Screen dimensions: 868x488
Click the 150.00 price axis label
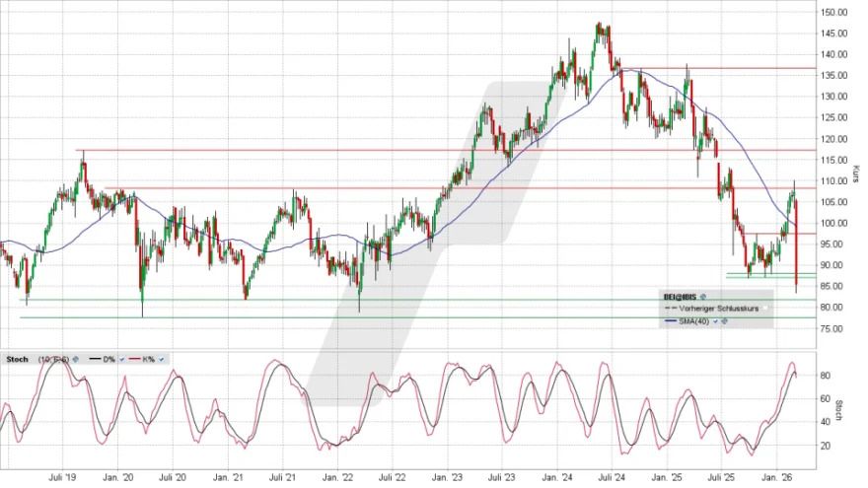[834, 13]
